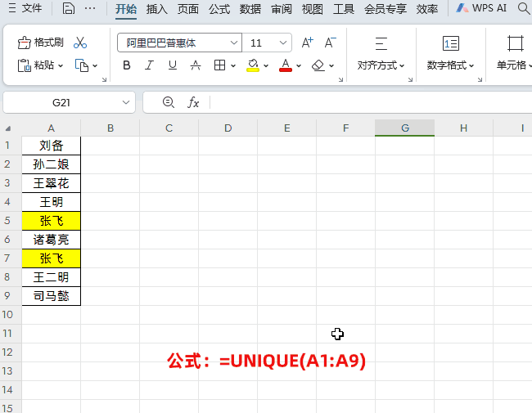
Task: Select cell containing 诸葛亮
Action: pyautogui.click(x=52, y=240)
